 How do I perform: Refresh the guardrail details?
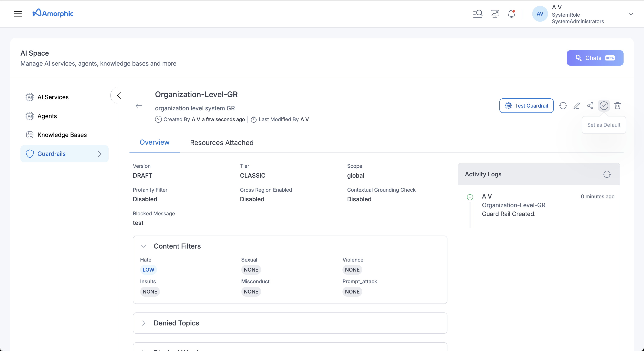pyautogui.click(x=563, y=106)
